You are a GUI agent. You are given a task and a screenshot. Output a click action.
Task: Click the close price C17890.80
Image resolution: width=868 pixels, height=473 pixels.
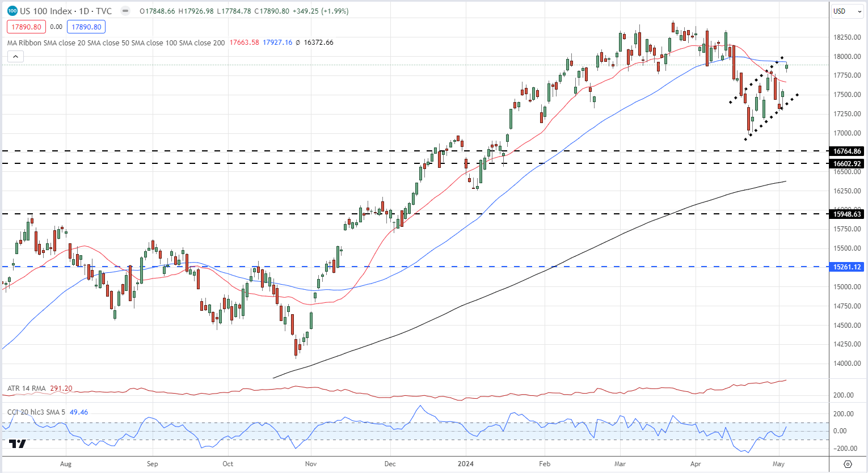coord(272,11)
